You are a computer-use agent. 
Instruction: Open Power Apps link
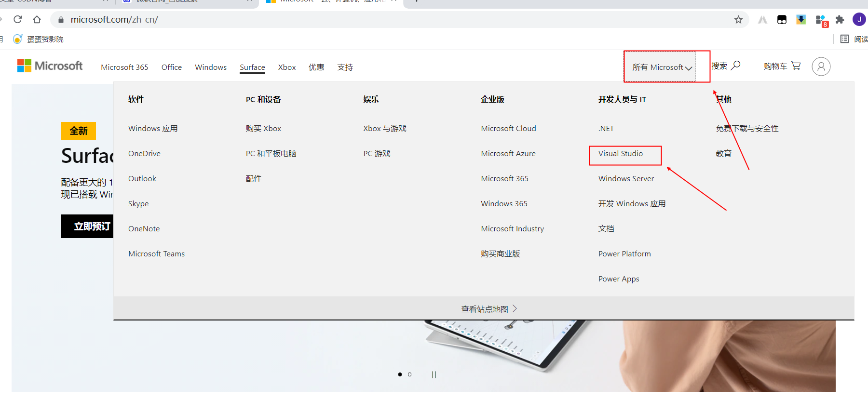[x=619, y=279]
